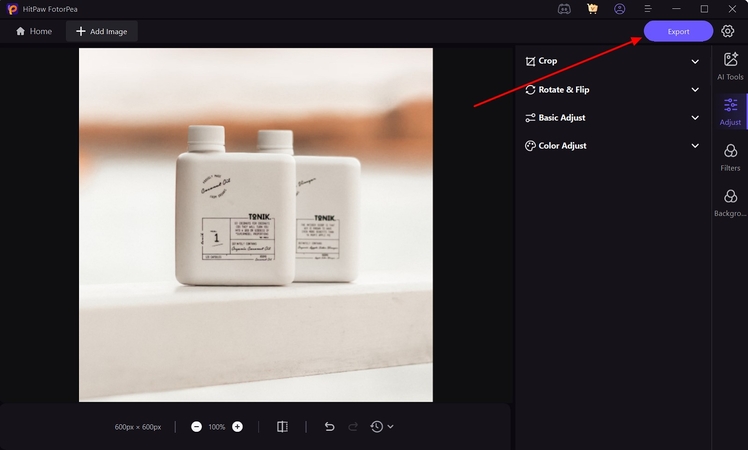Screen dimensions: 748x450
Task: Switch to Adjust tab
Action: [730, 112]
